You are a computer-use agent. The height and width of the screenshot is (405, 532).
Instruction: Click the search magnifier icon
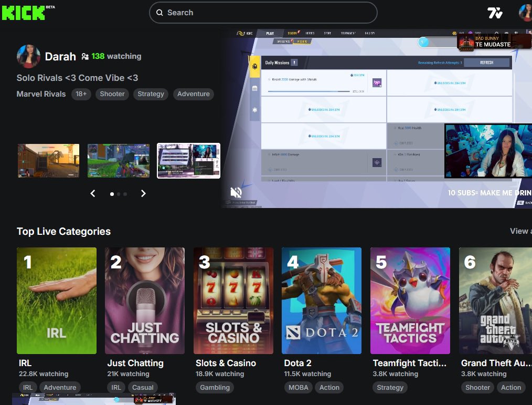(159, 13)
